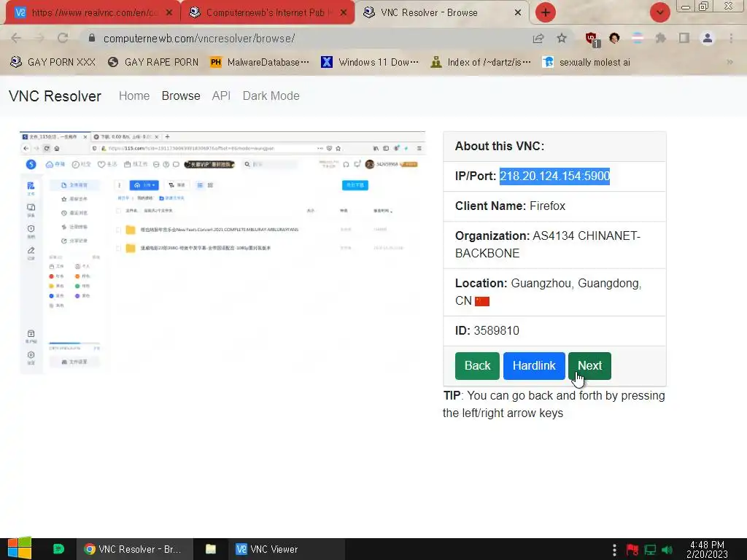Open the green chat app taskbar icon
Image resolution: width=747 pixels, height=560 pixels.
58,549
